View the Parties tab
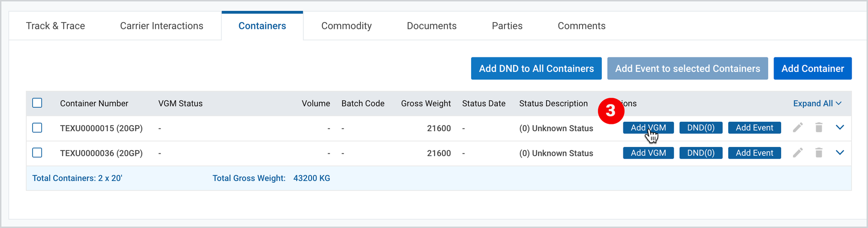 [507, 26]
